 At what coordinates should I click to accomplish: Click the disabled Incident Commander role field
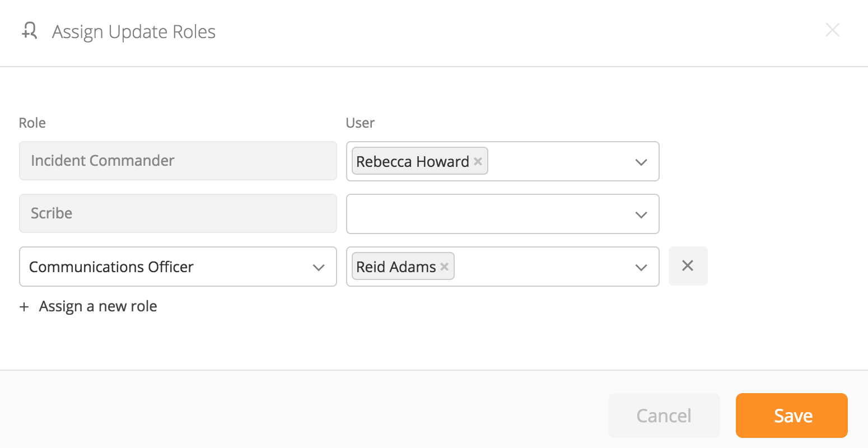click(x=178, y=161)
